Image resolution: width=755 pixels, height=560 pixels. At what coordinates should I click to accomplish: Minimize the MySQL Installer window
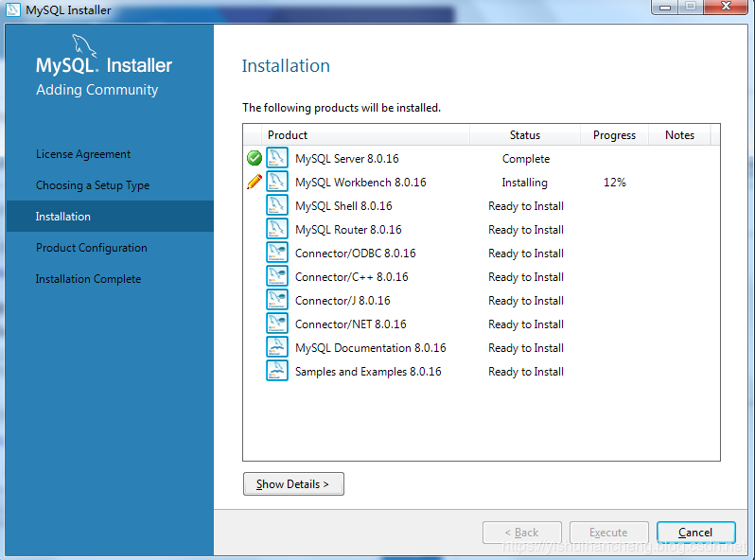(665, 7)
